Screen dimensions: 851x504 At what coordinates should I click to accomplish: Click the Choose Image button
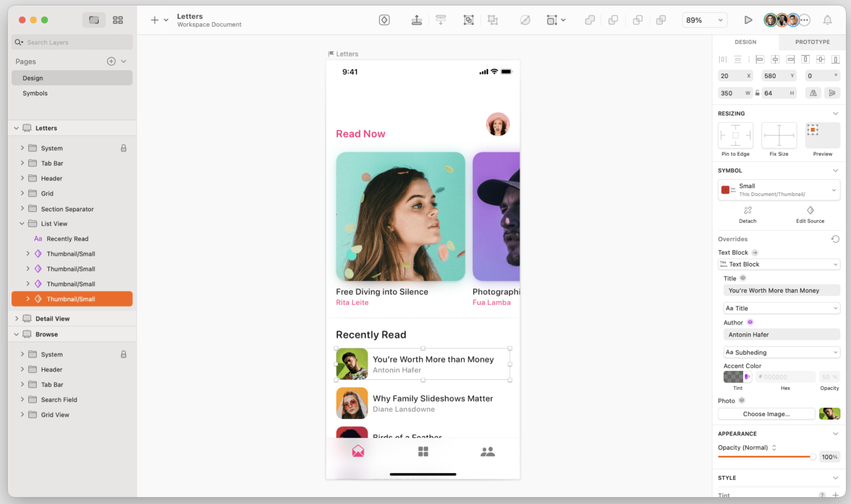(x=766, y=414)
